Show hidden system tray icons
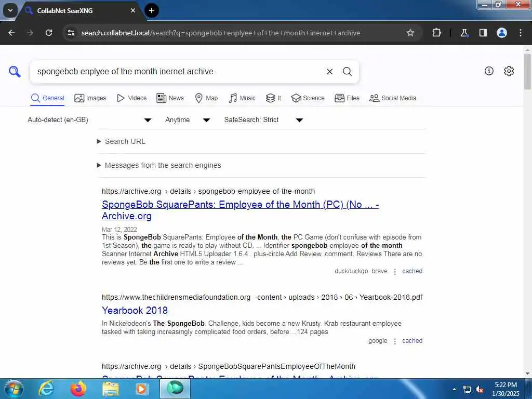Screen dimensions: 532x399 [454, 389]
